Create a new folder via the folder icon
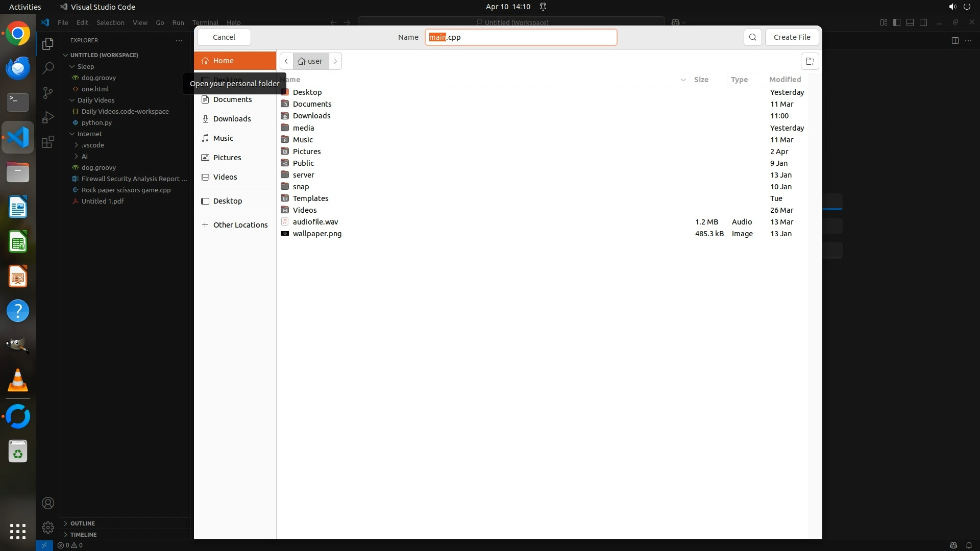Viewport: 980px width, 551px height. click(x=810, y=61)
